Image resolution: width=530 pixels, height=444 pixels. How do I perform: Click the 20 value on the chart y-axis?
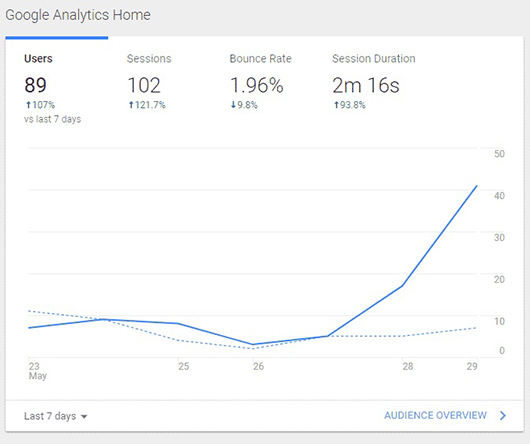499,279
